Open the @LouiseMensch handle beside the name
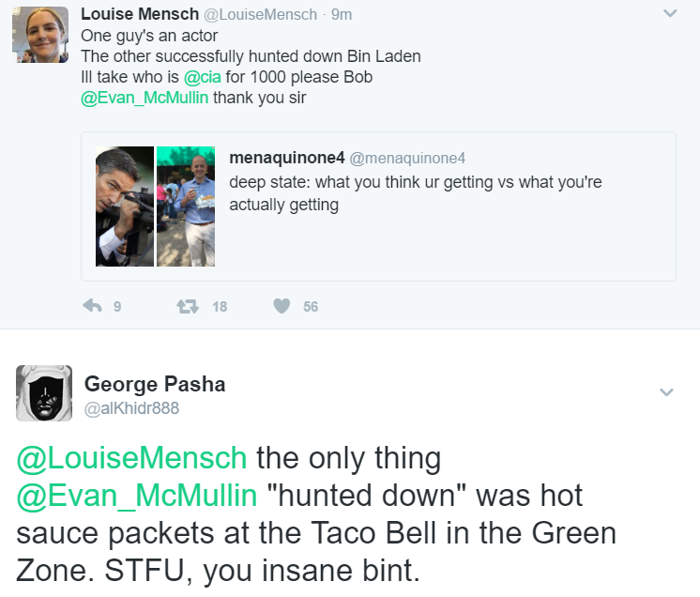Viewport: 700px width, 597px height. (x=260, y=15)
